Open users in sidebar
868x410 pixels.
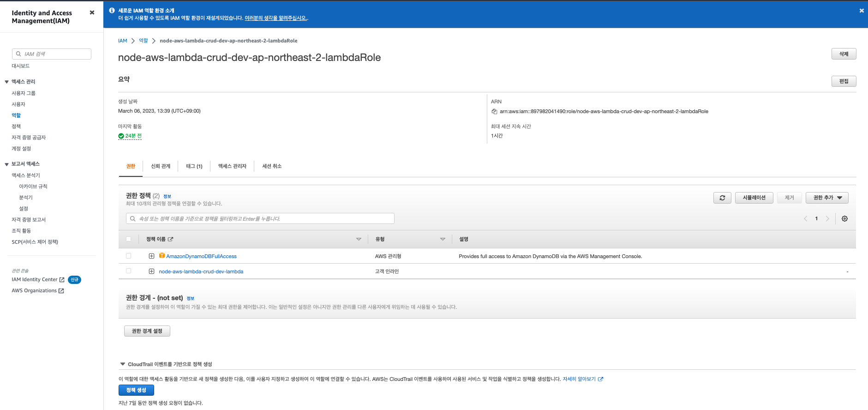click(18, 104)
